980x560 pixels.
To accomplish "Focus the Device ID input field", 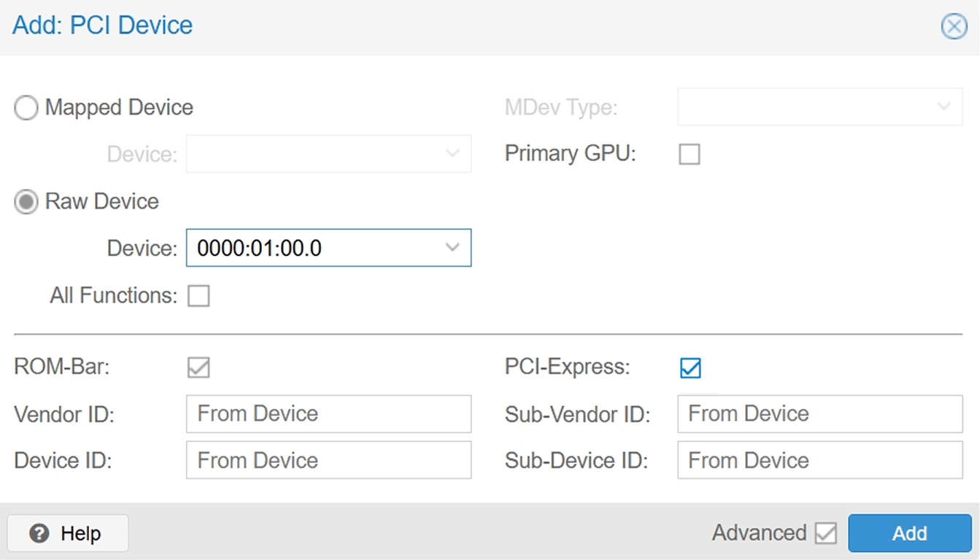I will point(328,461).
